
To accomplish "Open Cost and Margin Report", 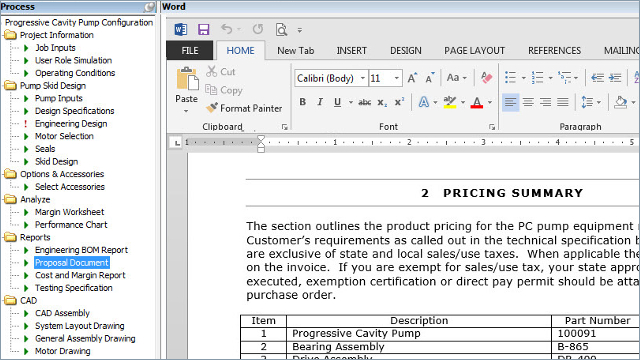I will [80, 276].
